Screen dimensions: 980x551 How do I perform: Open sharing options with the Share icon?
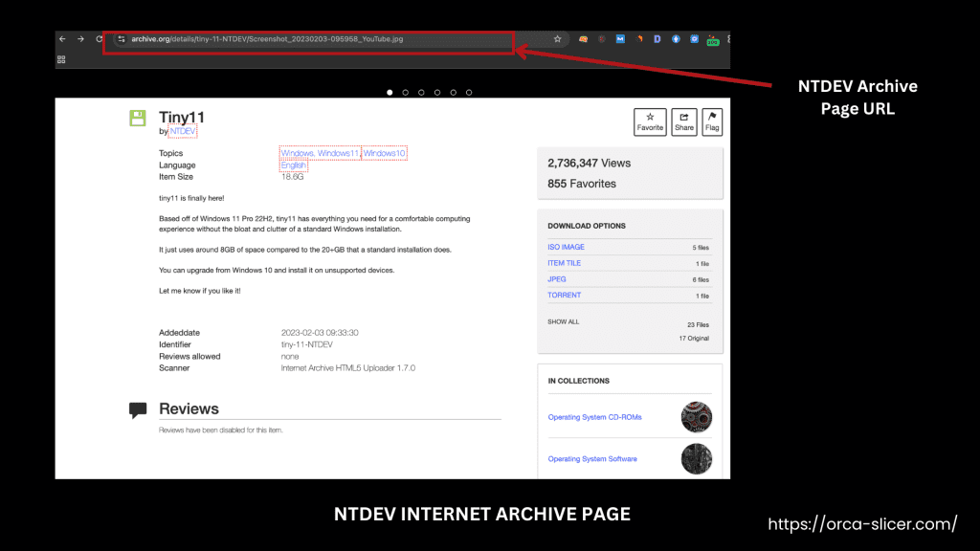point(683,121)
